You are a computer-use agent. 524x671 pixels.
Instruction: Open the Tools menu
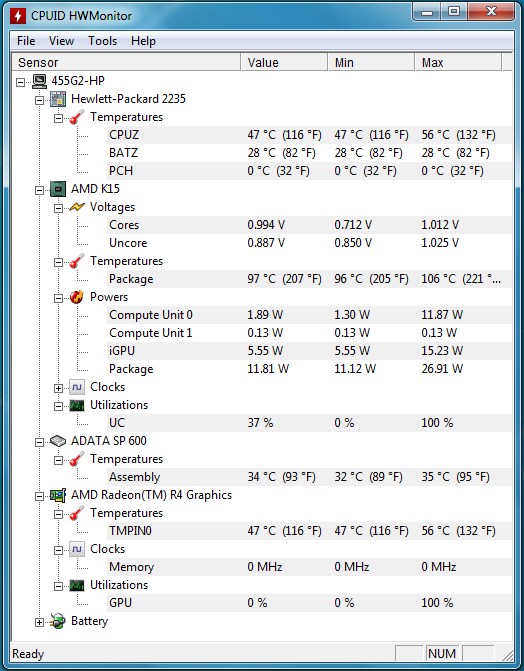pos(102,41)
